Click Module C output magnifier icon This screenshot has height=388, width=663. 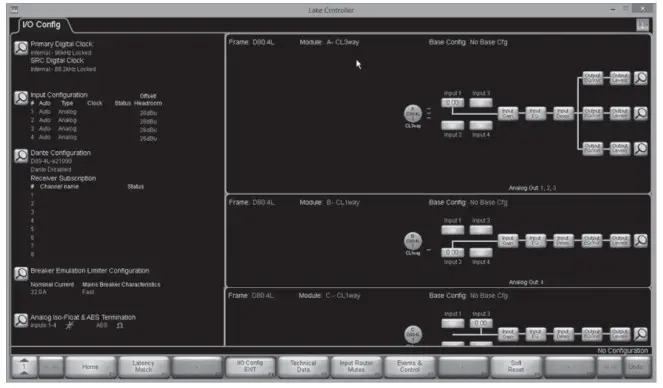click(x=641, y=334)
